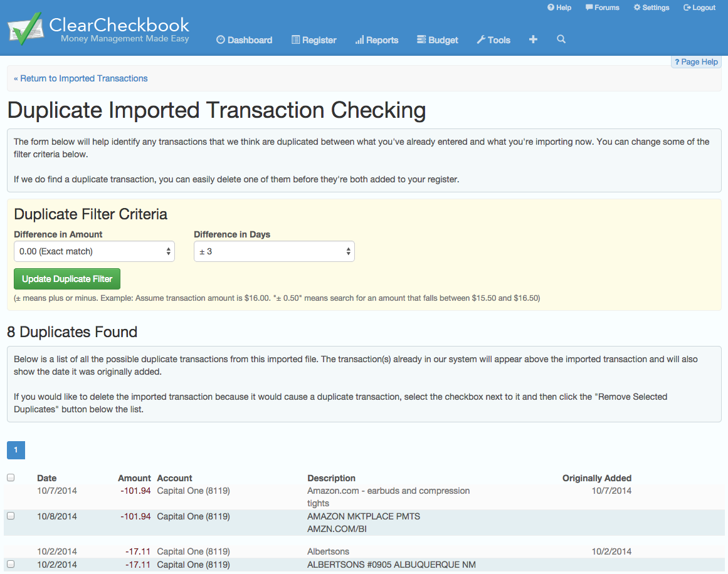Select page 1 in pagination
Image resolution: width=728 pixels, height=574 pixels.
pos(16,450)
